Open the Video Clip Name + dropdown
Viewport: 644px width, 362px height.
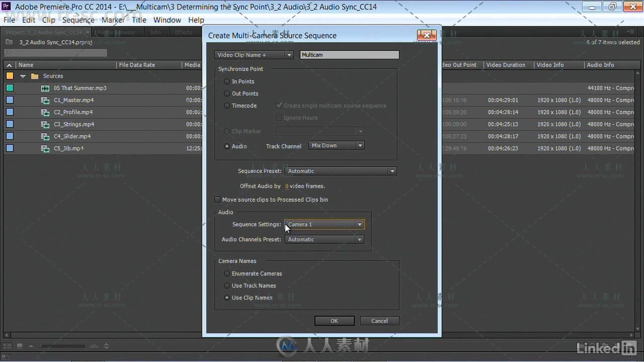pos(254,55)
